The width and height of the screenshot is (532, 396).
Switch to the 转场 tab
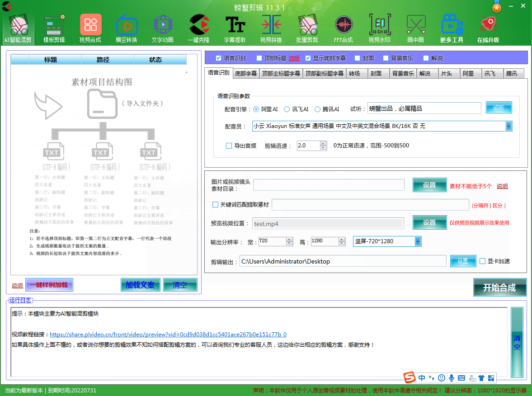[354, 74]
